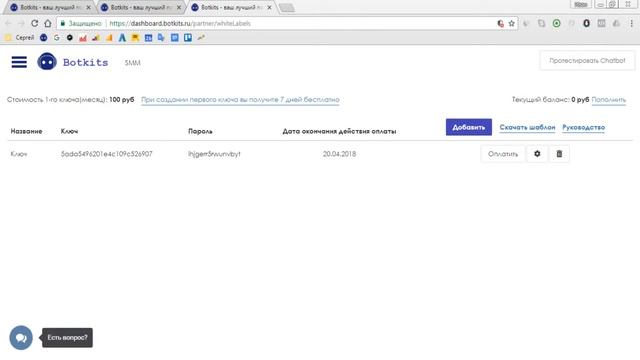This screenshot has width=640, height=360.
Task: Select the key value 5ada5496201e4c109c526907
Action: [107, 154]
